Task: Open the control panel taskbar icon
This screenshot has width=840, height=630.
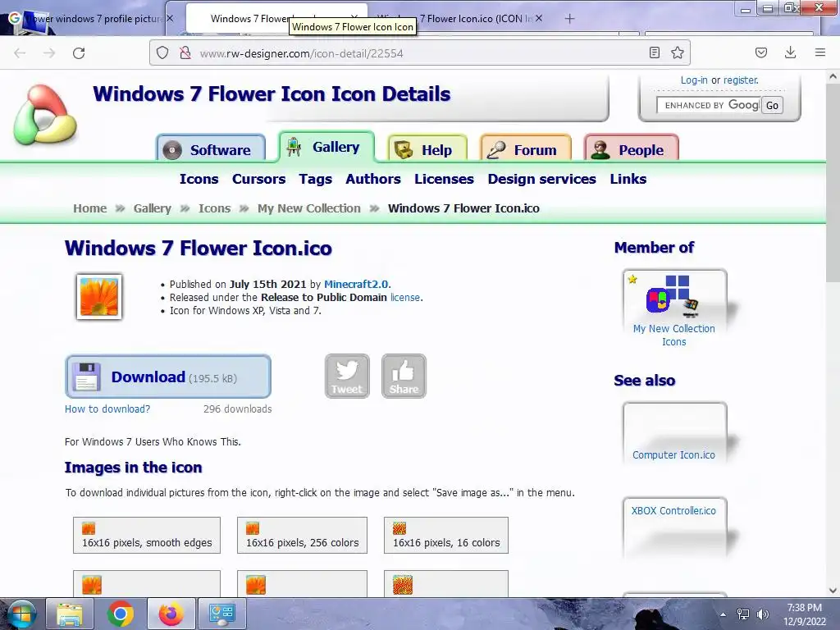Action: pos(221,614)
